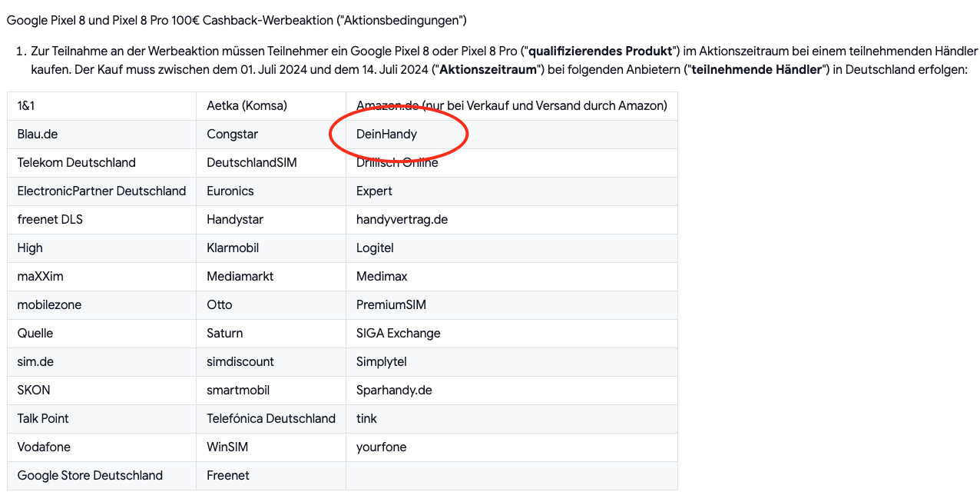The height and width of the screenshot is (502, 980).
Task: Click the Amazon.de retailer cell
Action: point(512,105)
